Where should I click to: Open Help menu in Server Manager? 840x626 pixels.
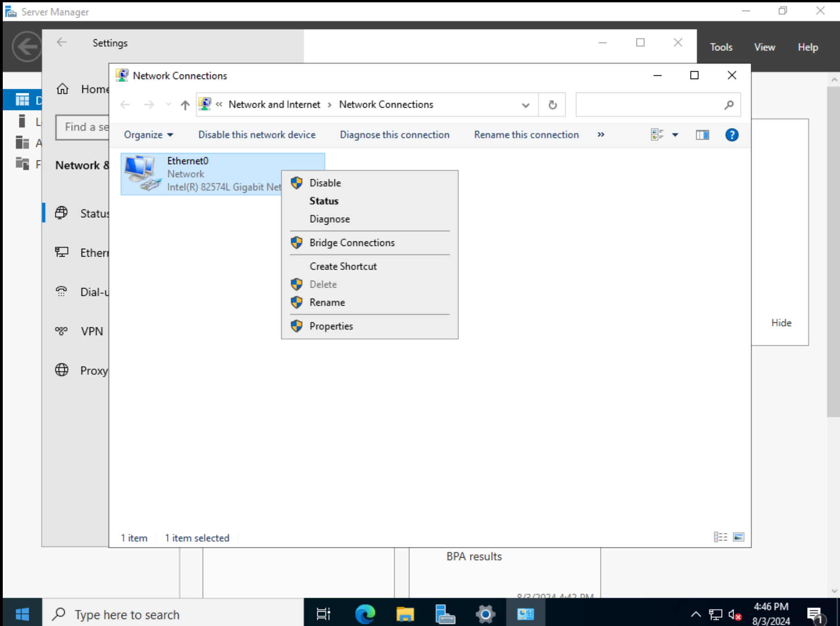[808, 47]
